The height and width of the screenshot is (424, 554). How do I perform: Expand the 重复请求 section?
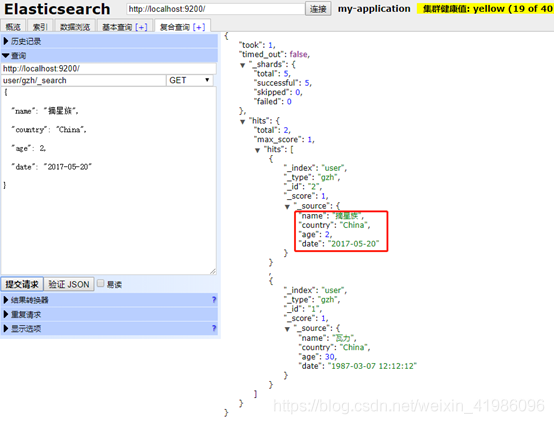coord(109,314)
